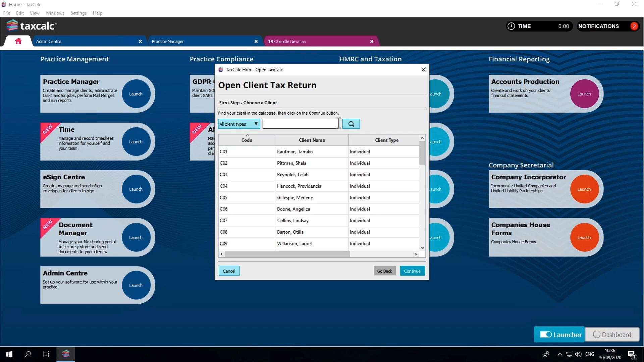
Task: Click the vertical scrollbar down arrow
Action: (422, 248)
